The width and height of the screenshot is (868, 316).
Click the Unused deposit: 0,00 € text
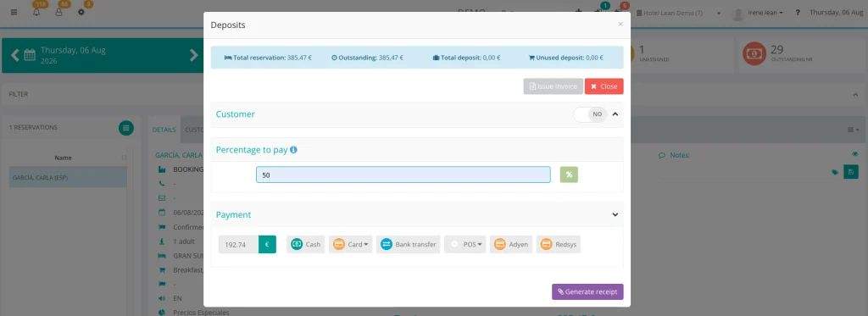(x=565, y=57)
